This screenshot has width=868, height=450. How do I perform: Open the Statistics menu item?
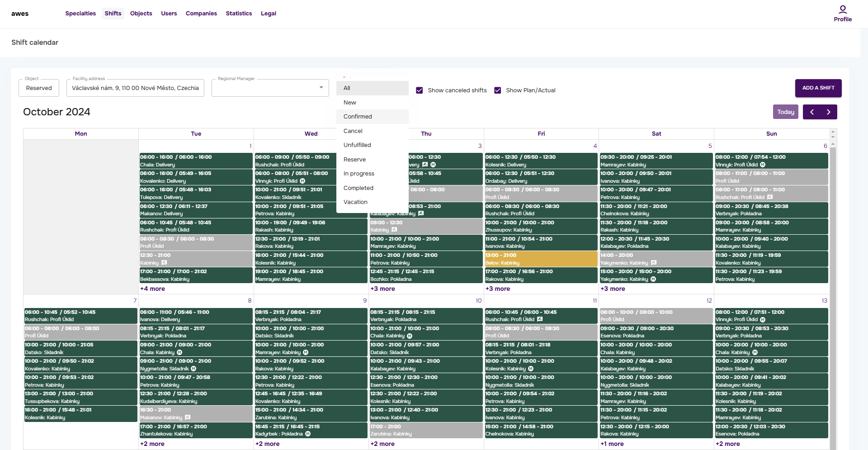(x=239, y=14)
